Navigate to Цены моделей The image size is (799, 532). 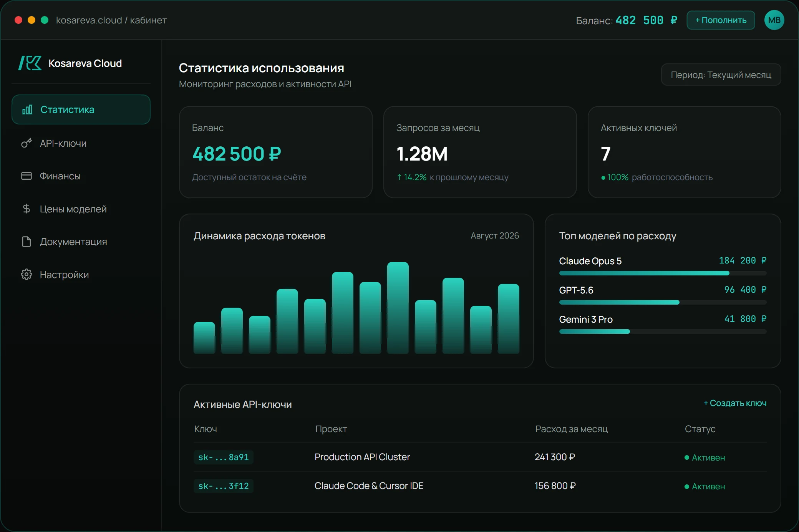(81, 209)
